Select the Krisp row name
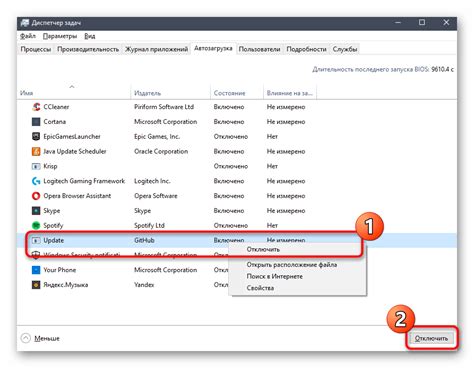The height and width of the screenshot is (368, 474). pyautogui.click(x=50, y=166)
